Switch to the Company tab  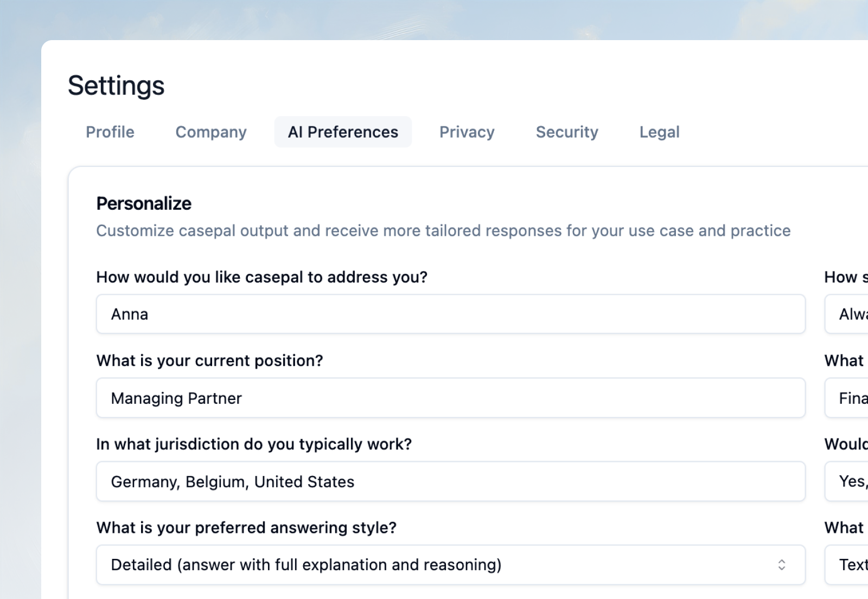(x=211, y=132)
